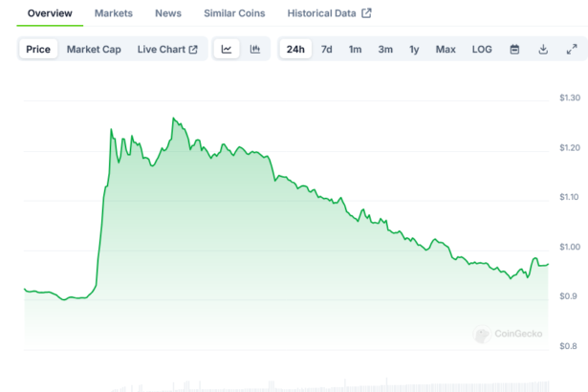Select the 7d time range
Viewport: 588px width, 392px height.
click(x=327, y=49)
